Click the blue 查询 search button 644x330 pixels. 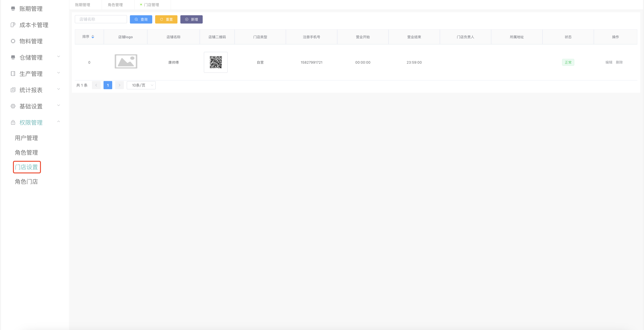pos(141,19)
